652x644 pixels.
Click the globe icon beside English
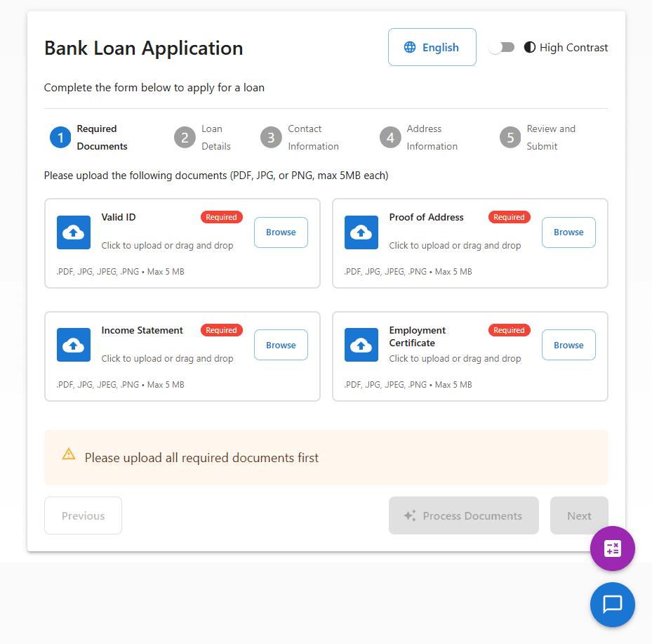click(410, 47)
